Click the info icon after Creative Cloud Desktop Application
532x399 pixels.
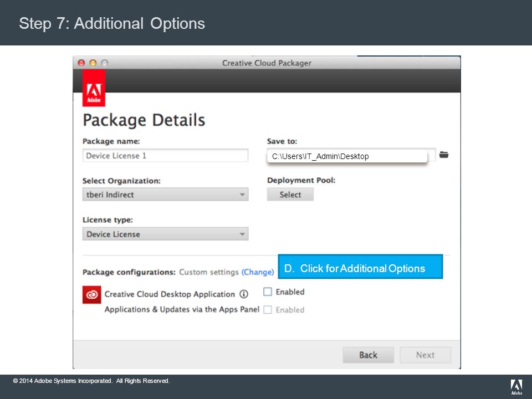click(x=244, y=294)
